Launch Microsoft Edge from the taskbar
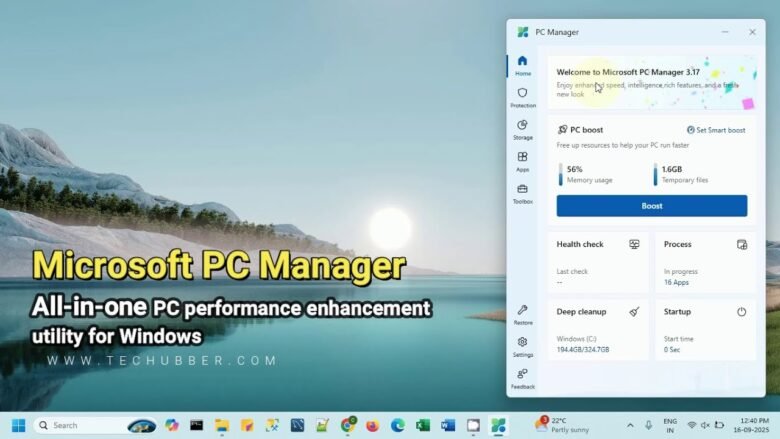The height and width of the screenshot is (439, 780). tap(397, 426)
